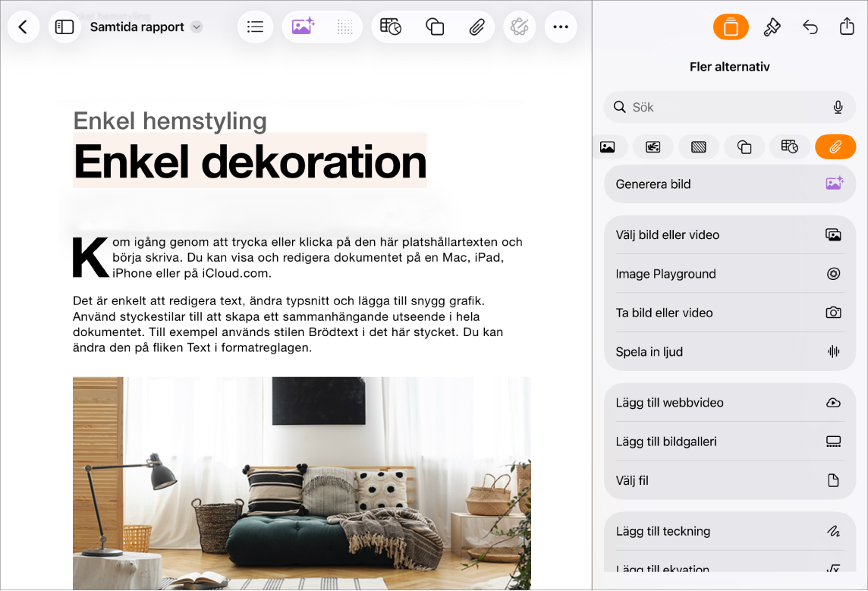Select Lägg till bildgalleri
Screen dimensions: 868x591
730,442
